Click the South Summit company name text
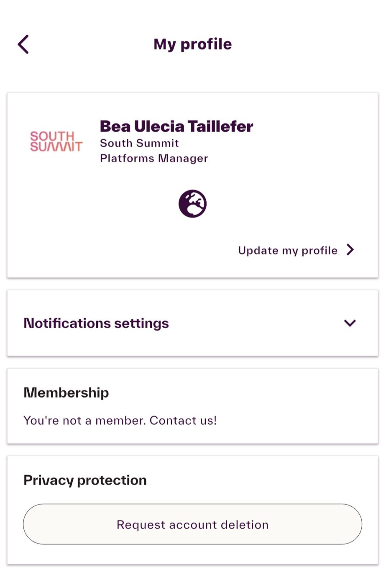 click(139, 143)
